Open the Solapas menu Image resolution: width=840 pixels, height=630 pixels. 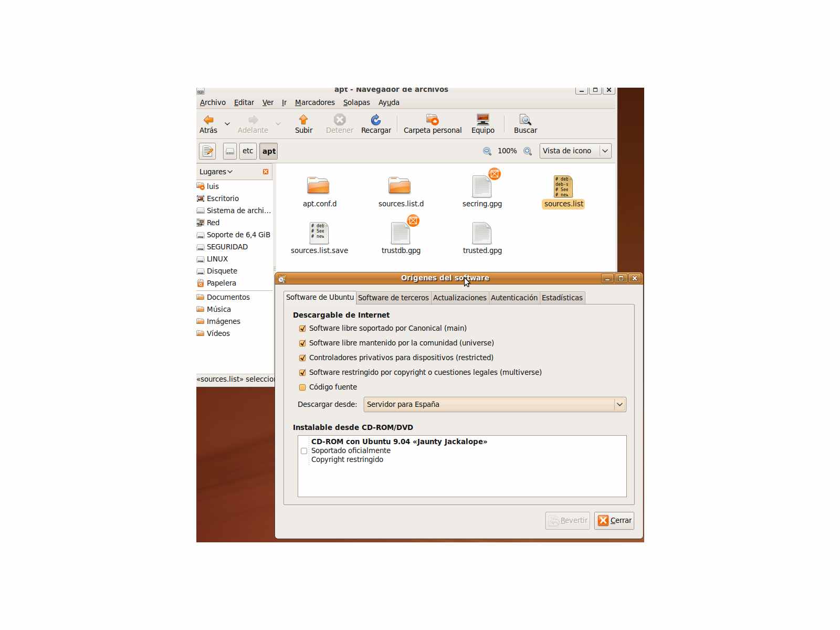(356, 102)
